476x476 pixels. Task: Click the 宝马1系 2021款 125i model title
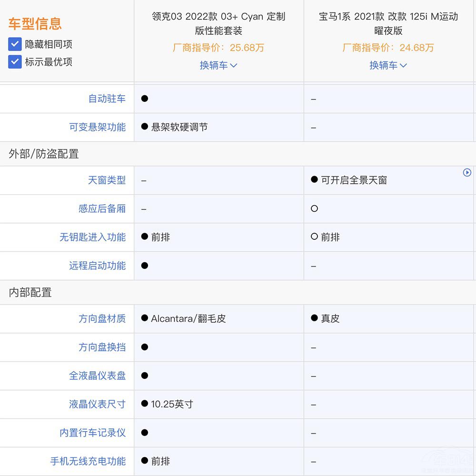tap(388, 23)
